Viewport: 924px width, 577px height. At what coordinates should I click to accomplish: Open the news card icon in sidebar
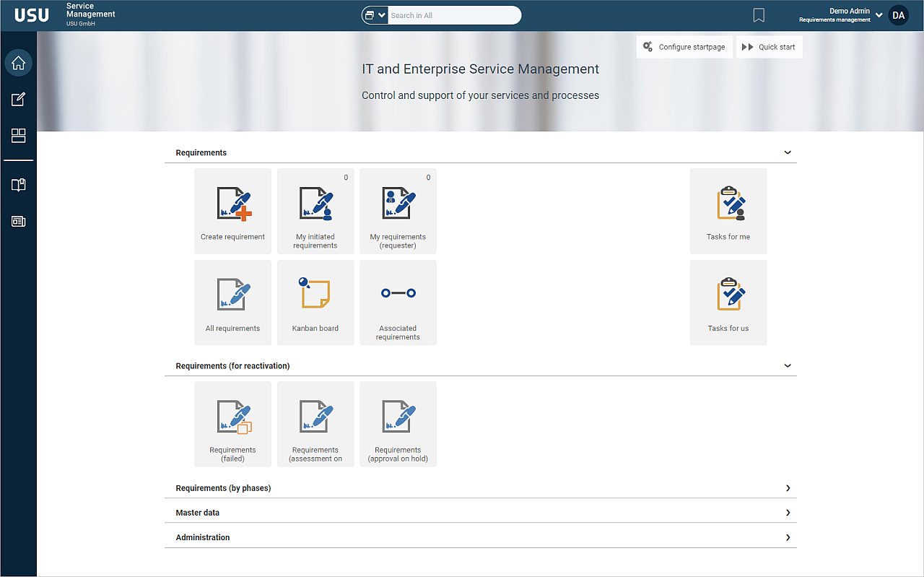tap(19, 222)
